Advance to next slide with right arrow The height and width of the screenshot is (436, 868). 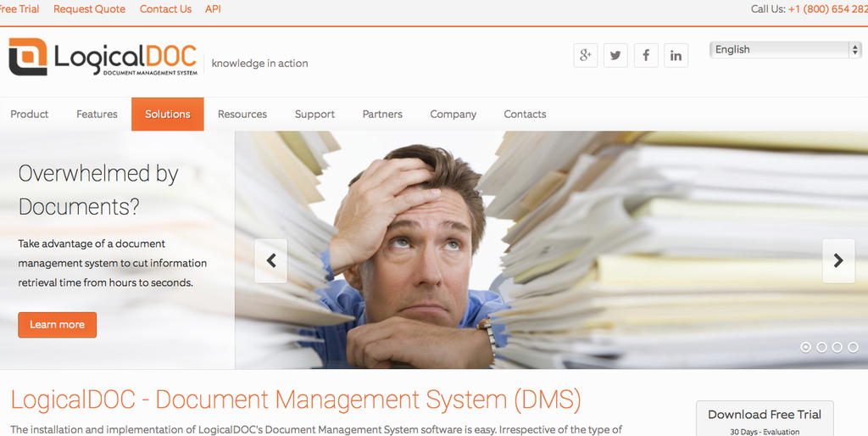pyautogui.click(x=837, y=260)
